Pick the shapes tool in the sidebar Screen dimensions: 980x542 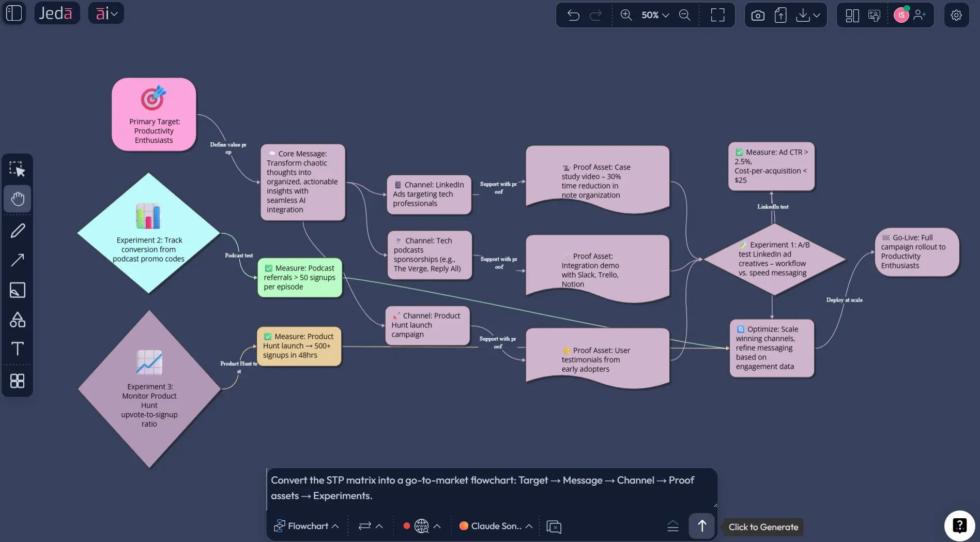[17, 319]
